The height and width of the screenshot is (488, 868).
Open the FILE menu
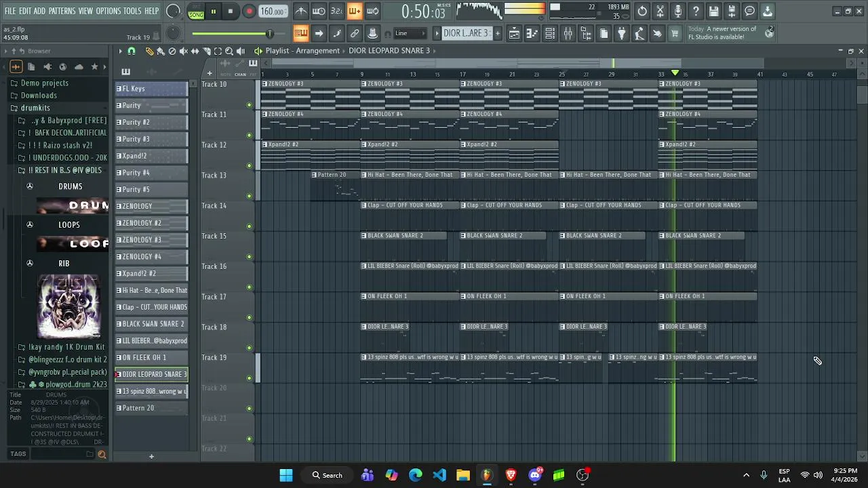coord(10,11)
